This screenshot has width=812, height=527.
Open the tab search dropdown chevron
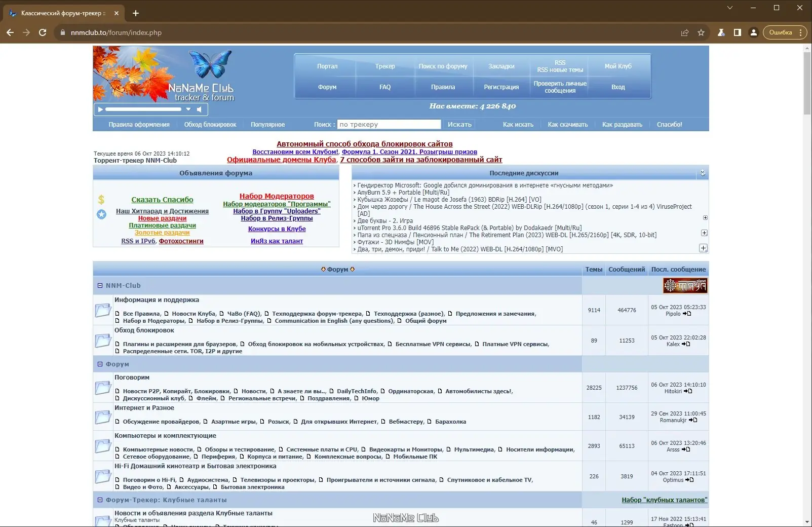[x=730, y=8]
